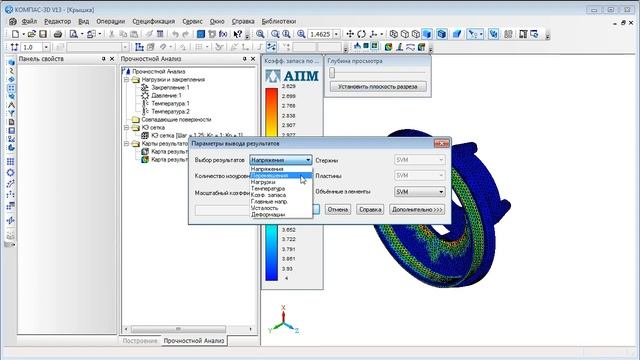This screenshot has width=640, height=360.
Task: Open the 'Спецификация' menu
Action: [153, 21]
